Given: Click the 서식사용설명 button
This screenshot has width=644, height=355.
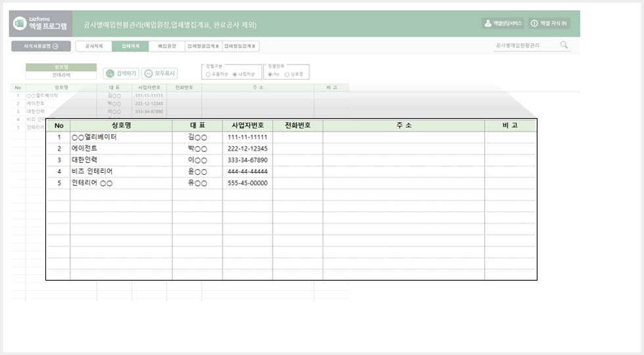Looking at the screenshot, I should (x=41, y=46).
